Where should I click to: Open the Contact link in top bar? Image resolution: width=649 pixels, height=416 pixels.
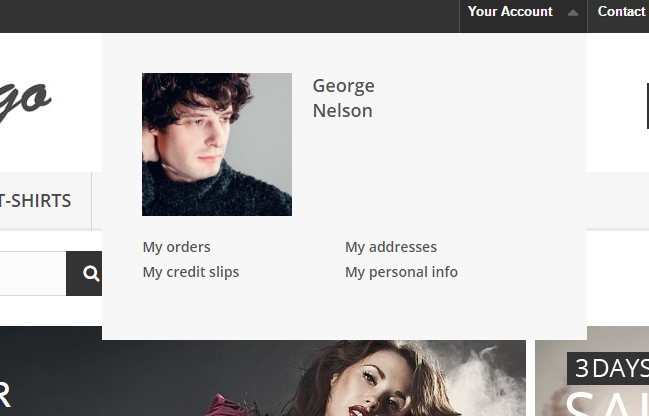(x=621, y=12)
